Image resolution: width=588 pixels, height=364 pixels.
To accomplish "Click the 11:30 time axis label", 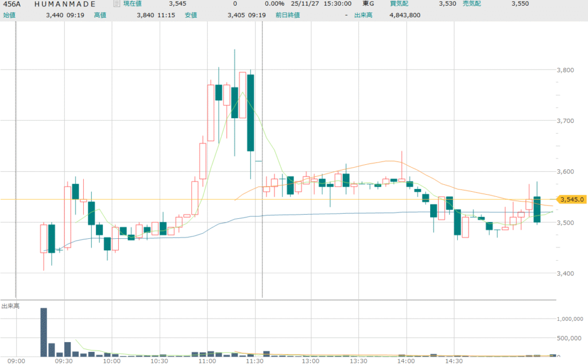I will tap(254, 361).
